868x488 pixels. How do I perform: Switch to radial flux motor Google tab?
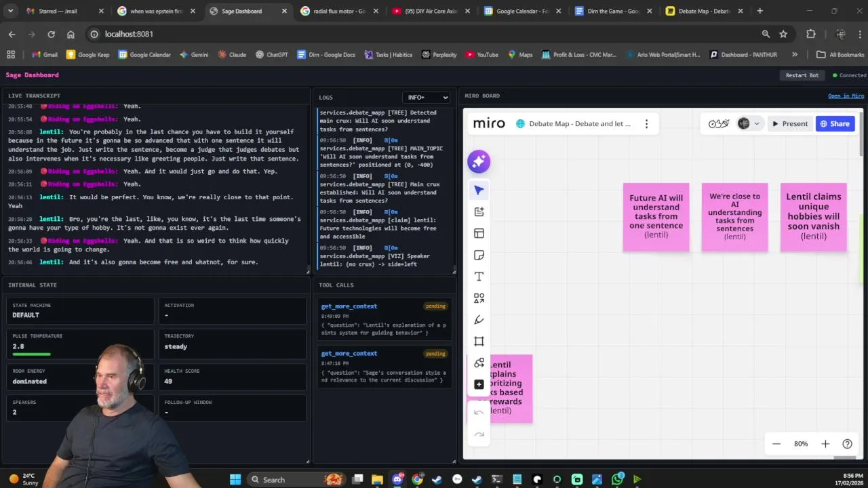click(x=339, y=11)
